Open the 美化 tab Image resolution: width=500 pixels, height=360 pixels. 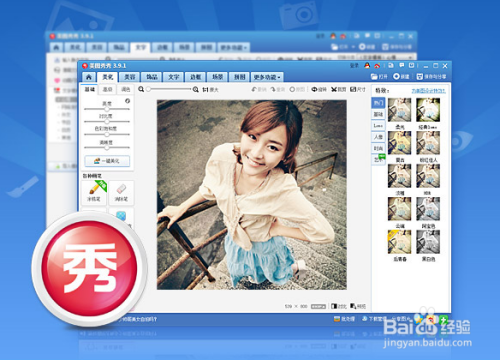pyautogui.click(x=107, y=77)
